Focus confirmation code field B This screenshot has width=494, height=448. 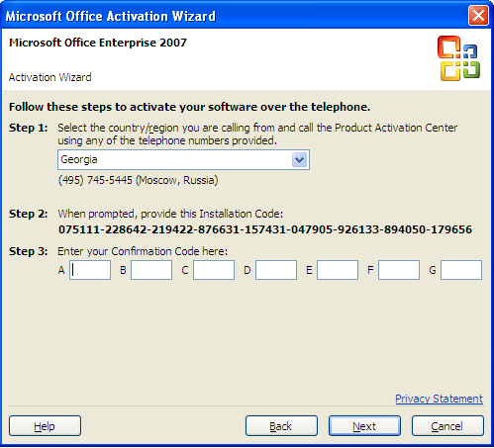click(x=151, y=270)
